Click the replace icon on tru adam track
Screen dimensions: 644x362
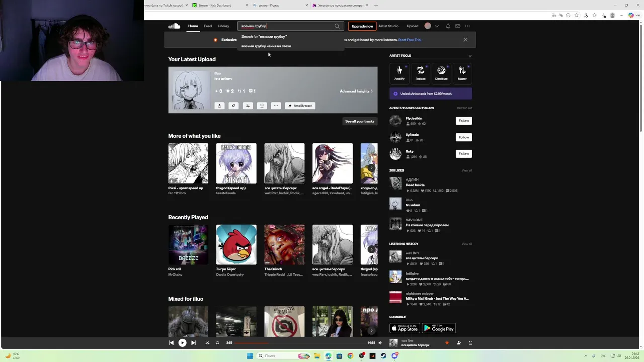click(x=248, y=106)
